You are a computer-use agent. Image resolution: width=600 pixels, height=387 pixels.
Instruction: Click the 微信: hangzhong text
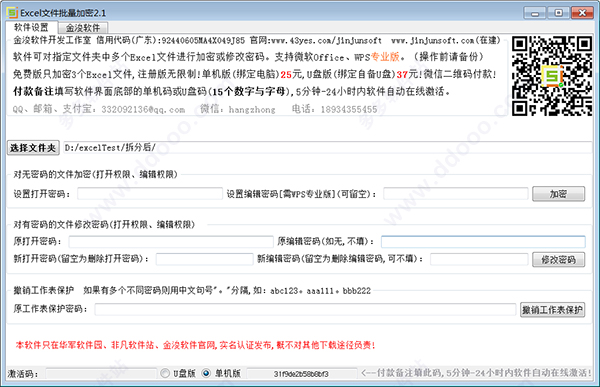coord(238,109)
